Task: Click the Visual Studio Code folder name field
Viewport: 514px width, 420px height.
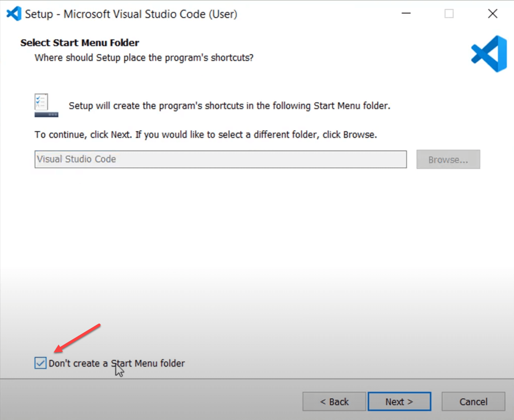Action: click(x=220, y=159)
